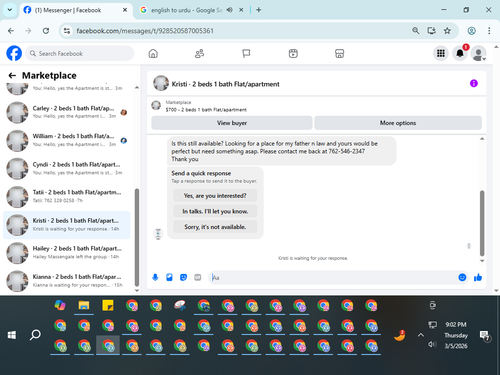Open the account profile menu
Screen dimensions: 500x375
[x=478, y=53]
